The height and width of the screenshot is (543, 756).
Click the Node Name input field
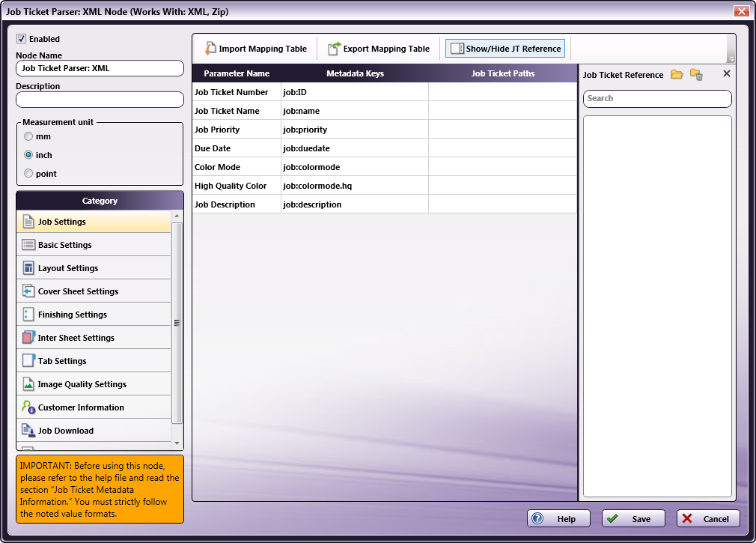(x=100, y=68)
